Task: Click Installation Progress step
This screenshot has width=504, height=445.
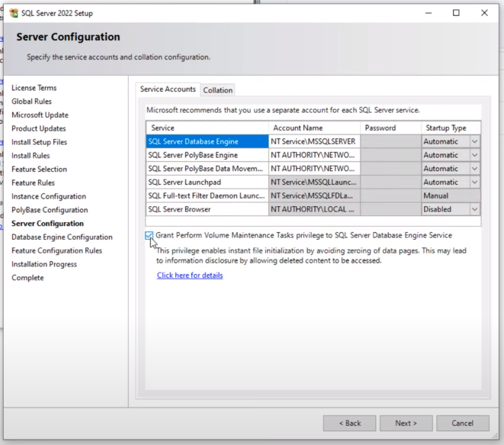Action: 44,264
